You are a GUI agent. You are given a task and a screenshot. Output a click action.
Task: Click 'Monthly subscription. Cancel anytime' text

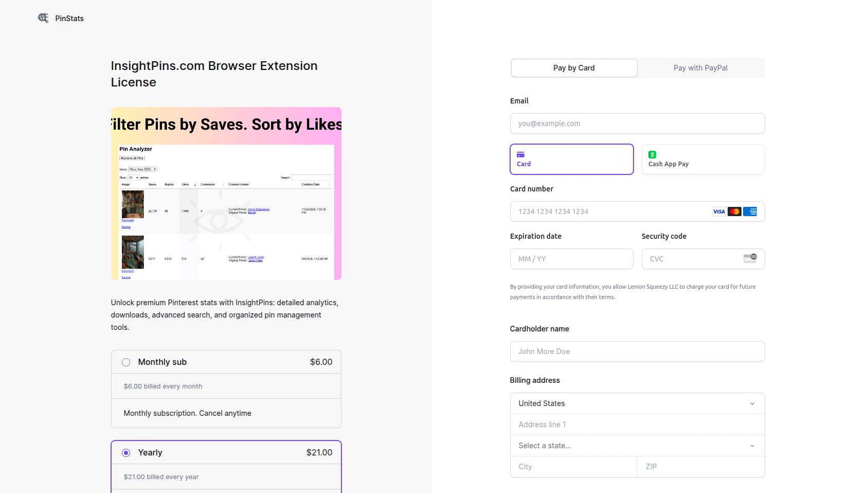point(187,413)
